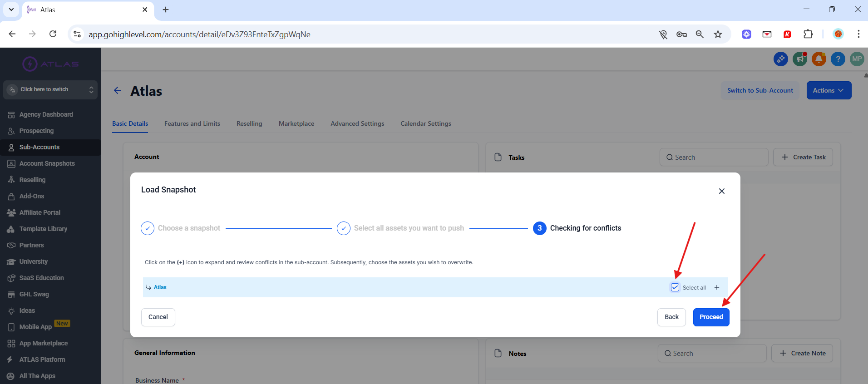
Task: Expand Atlas conflicts with plus icon
Action: (x=717, y=287)
